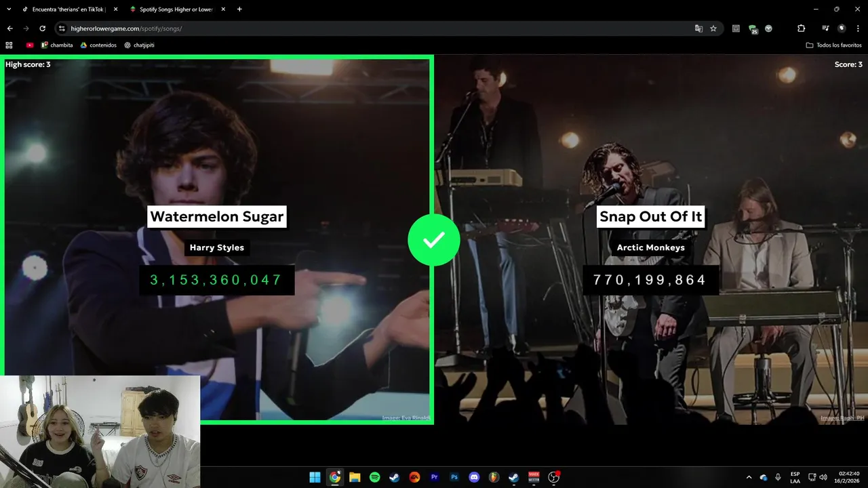Open Adobe Photoshop from the taskbar
The width and height of the screenshot is (868, 488).
click(454, 477)
